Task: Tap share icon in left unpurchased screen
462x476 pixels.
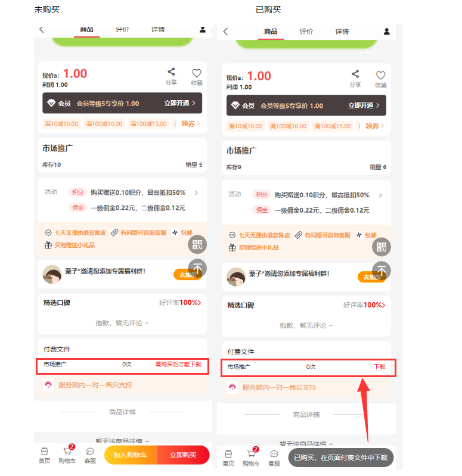Action: click(x=171, y=72)
